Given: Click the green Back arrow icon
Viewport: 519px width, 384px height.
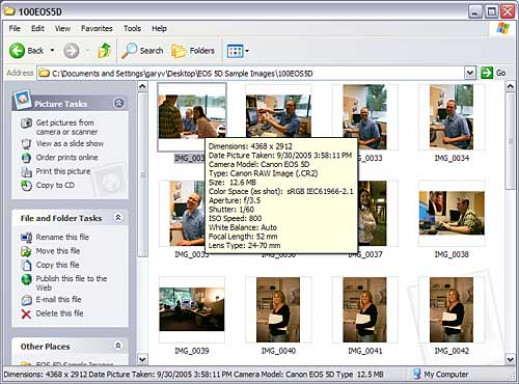Looking at the screenshot, I should pyautogui.click(x=17, y=51).
